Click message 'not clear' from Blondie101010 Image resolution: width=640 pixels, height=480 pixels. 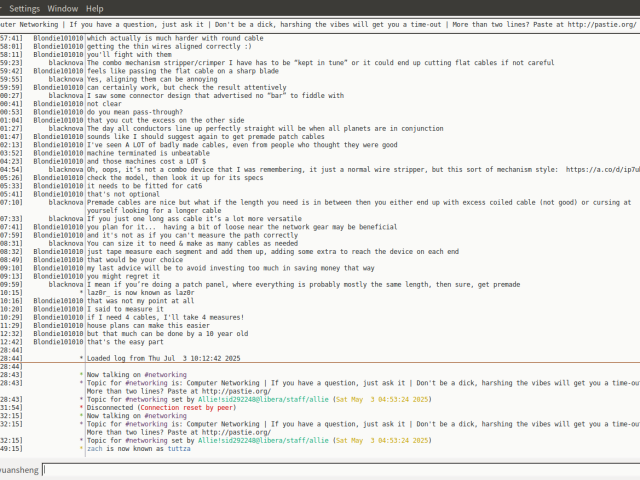point(104,104)
